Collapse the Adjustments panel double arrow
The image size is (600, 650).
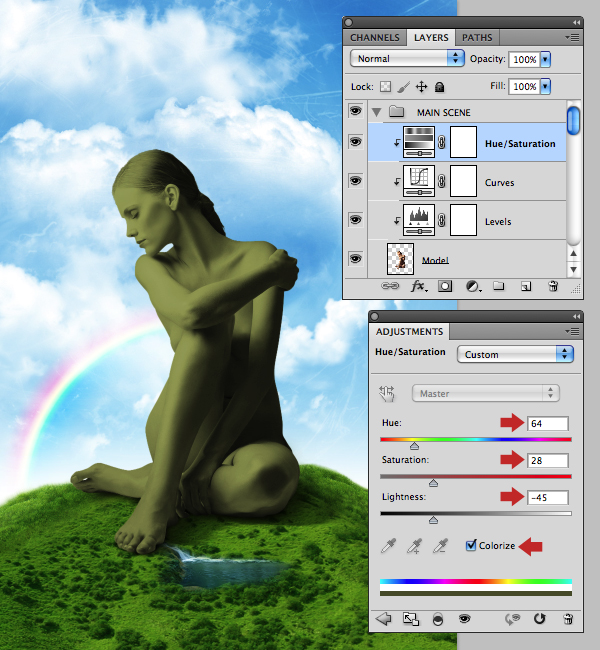576,316
